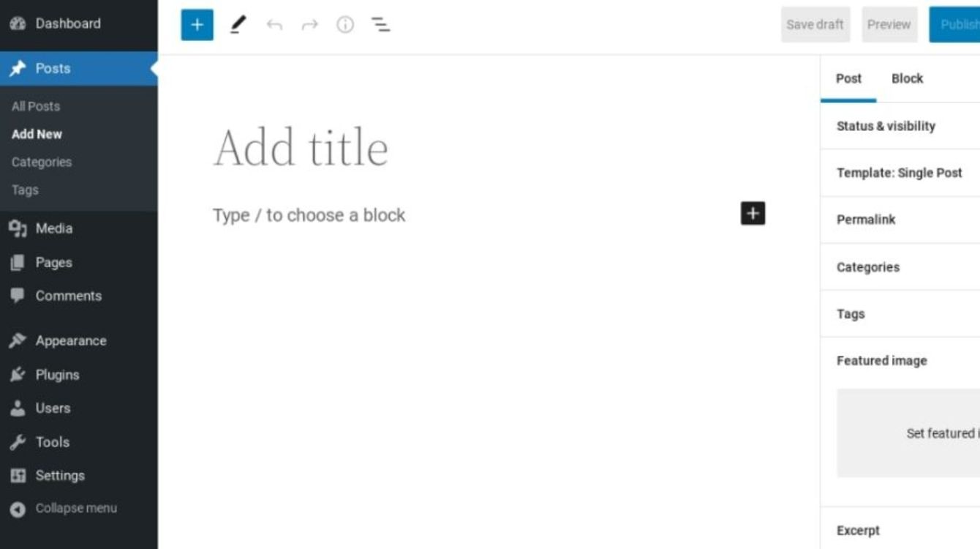
Task: Select the Tools pencil icon in toolbar
Action: (x=238, y=25)
